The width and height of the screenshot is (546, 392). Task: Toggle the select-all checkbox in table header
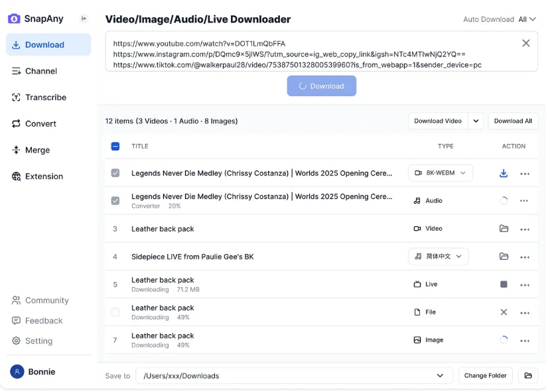click(x=115, y=147)
